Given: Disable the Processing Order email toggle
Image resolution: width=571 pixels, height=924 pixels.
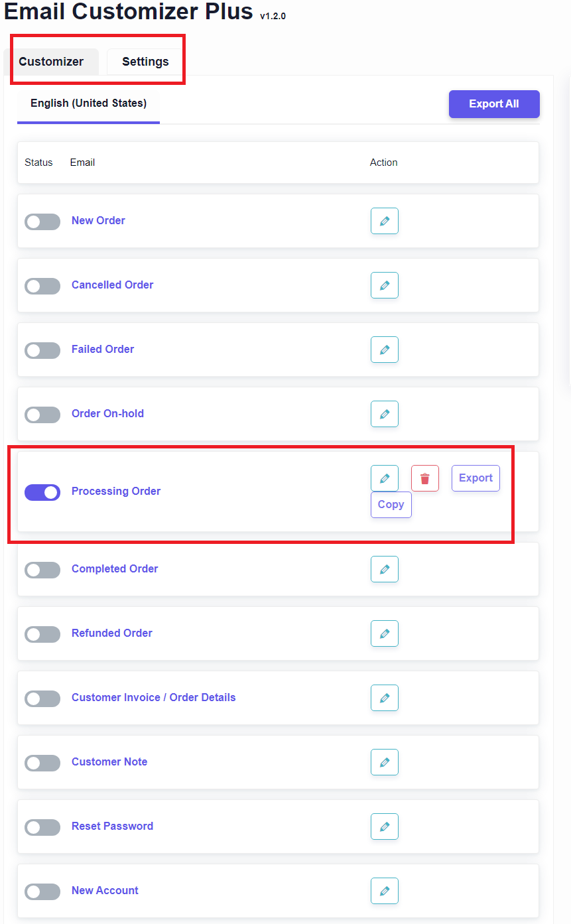Looking at the screenshot, I should tap(42, 492).
